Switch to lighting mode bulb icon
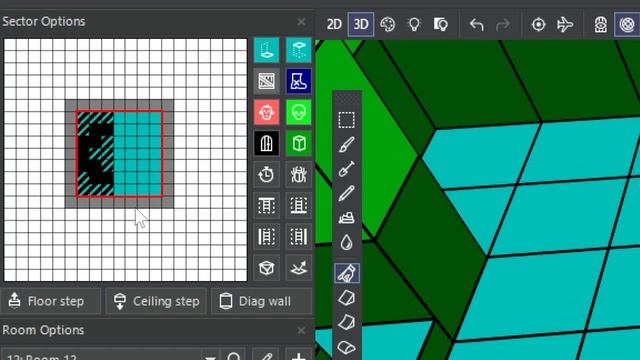 tap(414, 24)
